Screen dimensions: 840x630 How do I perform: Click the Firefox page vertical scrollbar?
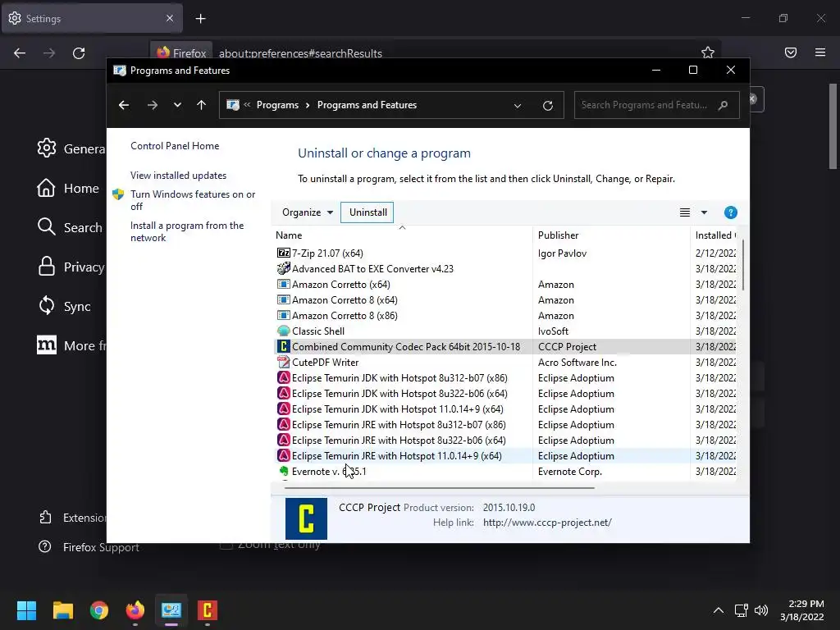pyautogui.click(x=833, y=126)
